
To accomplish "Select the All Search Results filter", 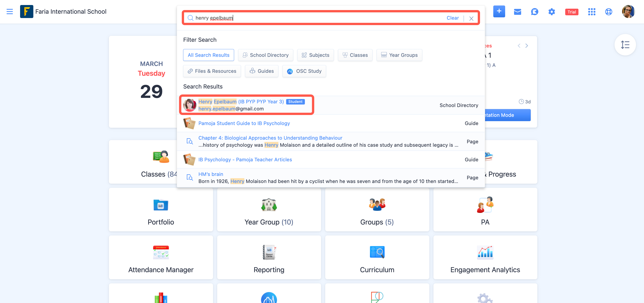I will [208, 55].
